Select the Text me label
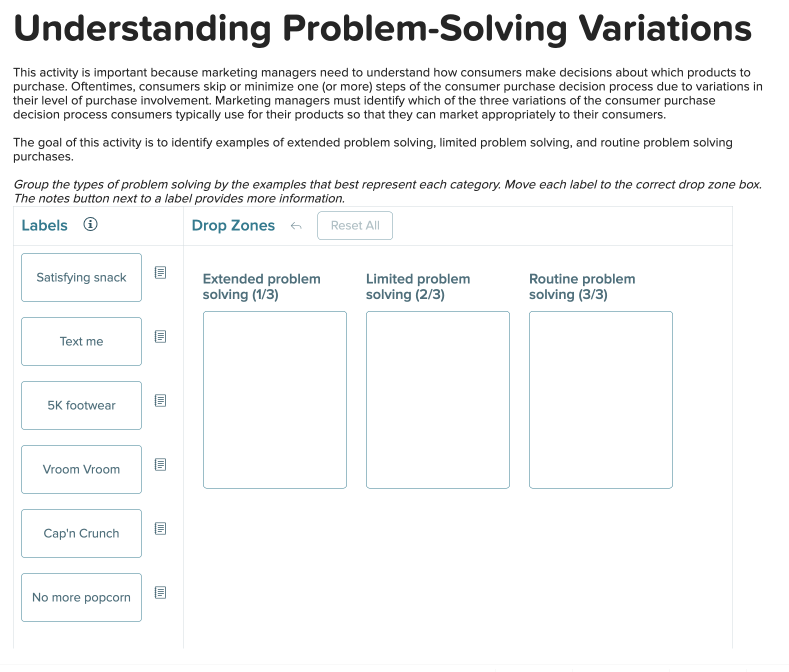 click(x=81, y=341)
